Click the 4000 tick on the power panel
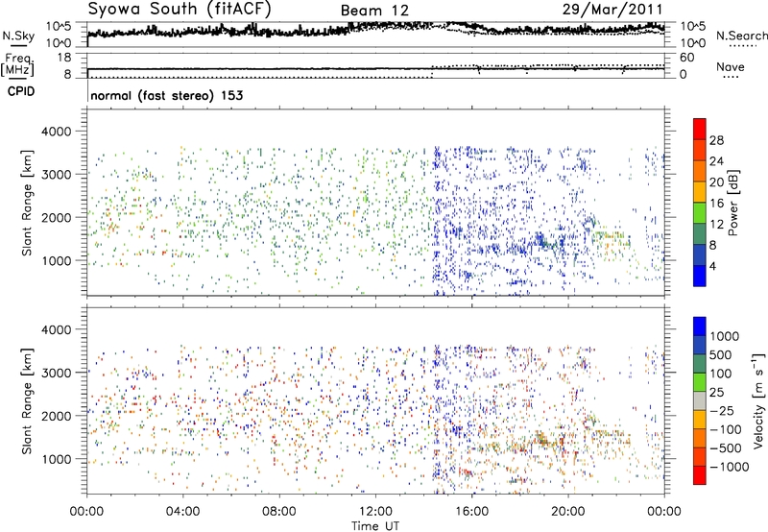The image size is (768, 532). point(57,132)
